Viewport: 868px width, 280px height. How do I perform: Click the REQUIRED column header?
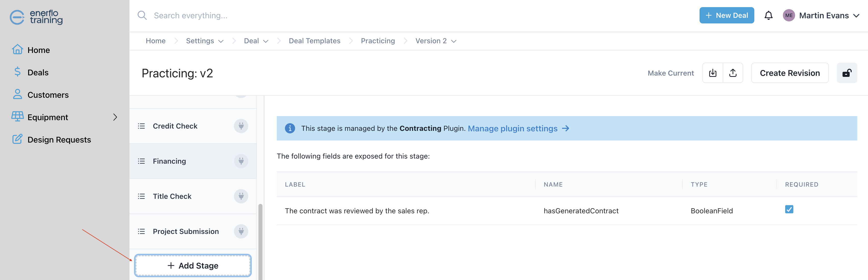(802, 185)
